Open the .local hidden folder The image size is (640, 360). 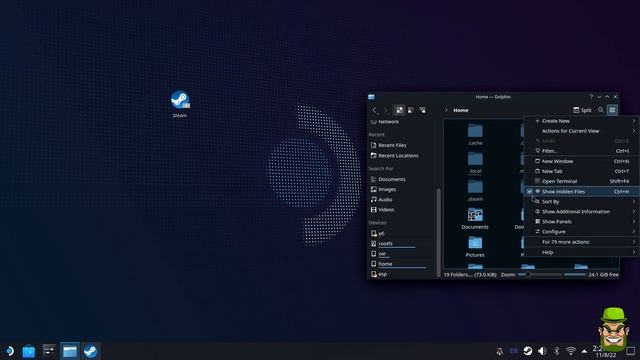[475, 162]
